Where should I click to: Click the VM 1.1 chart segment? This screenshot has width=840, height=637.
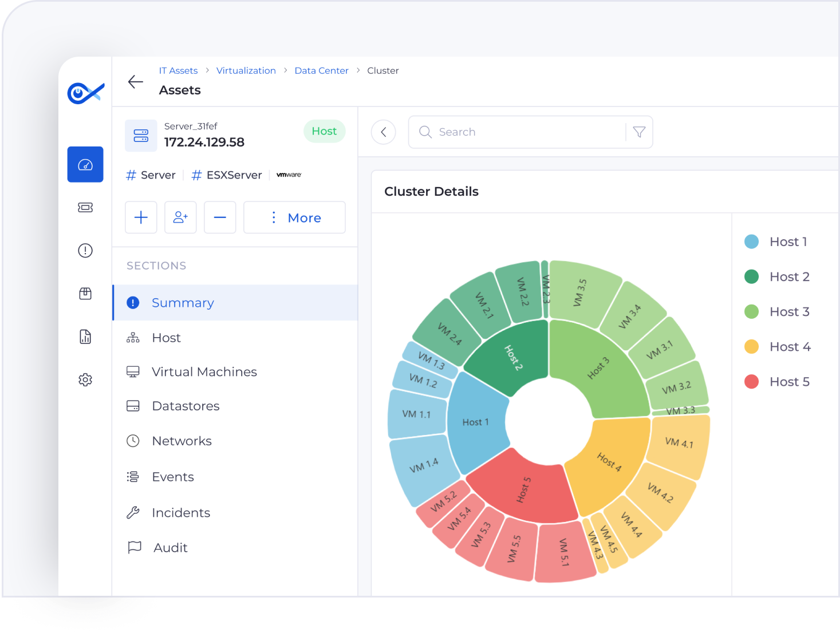[x=416, y=414]
